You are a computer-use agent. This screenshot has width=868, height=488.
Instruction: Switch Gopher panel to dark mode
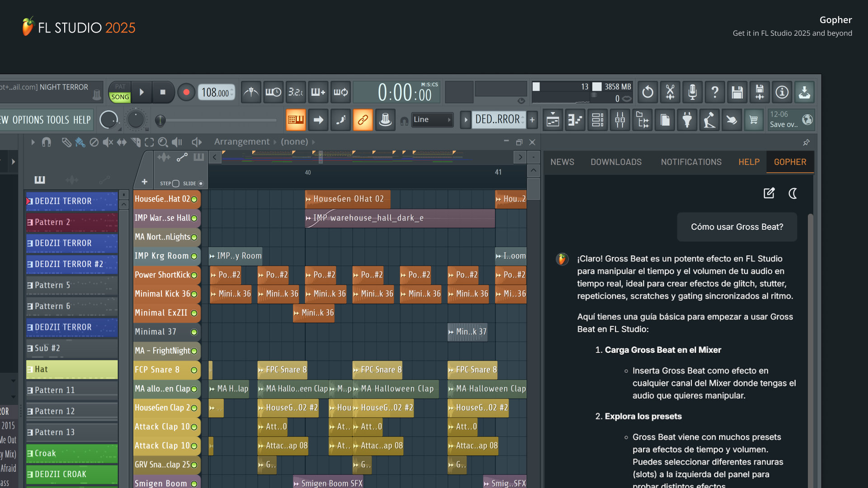pyautogui.click(x=793, y=193)
